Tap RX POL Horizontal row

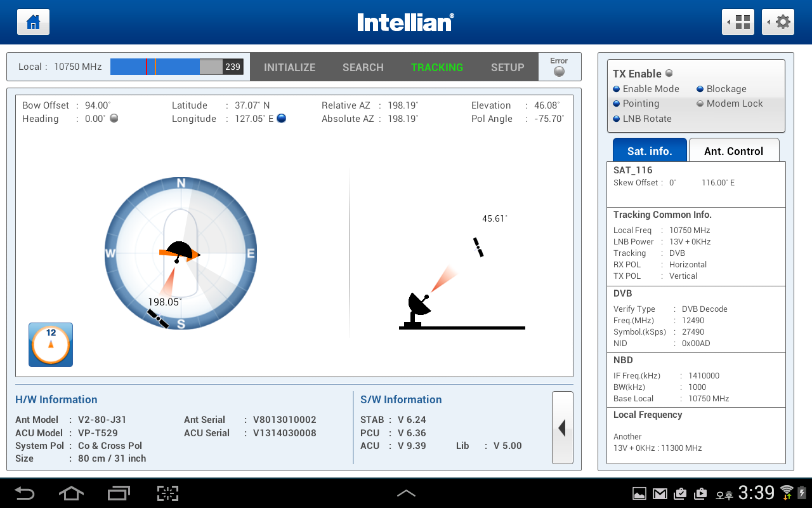(x=660, y=265)
